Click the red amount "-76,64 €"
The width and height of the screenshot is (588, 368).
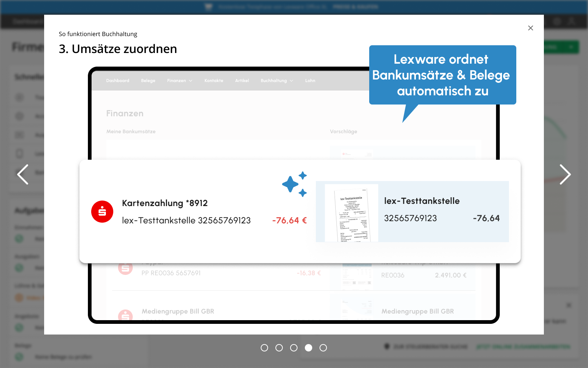[289, 220]
